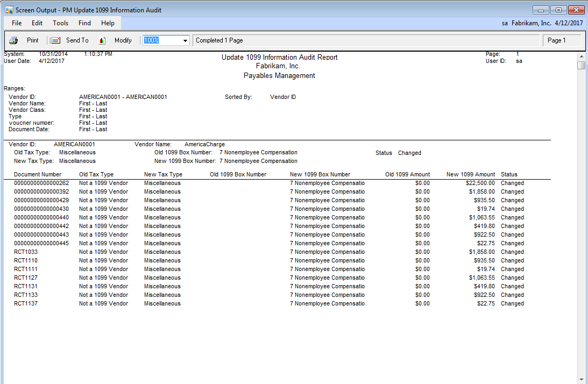588x384 pixels.
Task: Click the Sorted By value Vendor ID
Action: tap(283, 97)
